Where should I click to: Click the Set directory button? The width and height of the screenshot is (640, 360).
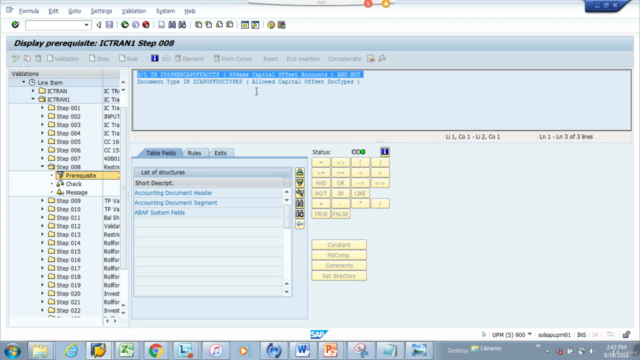point(339,276)
